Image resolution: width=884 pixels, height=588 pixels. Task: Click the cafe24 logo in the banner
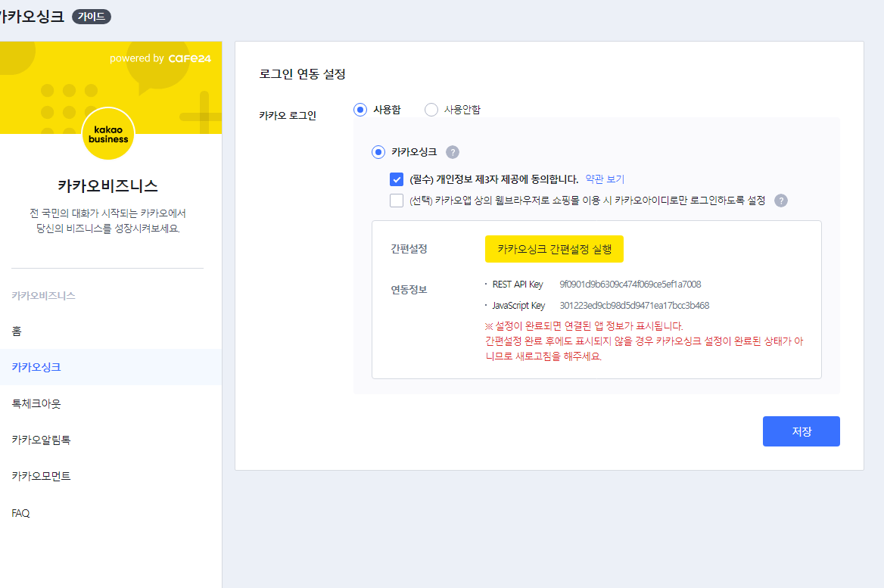189,58
